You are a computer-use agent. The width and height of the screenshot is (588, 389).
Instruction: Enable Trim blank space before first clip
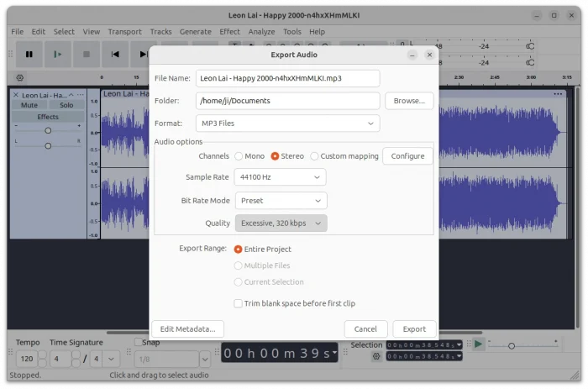pyautogui.click(x=239, y=303)
